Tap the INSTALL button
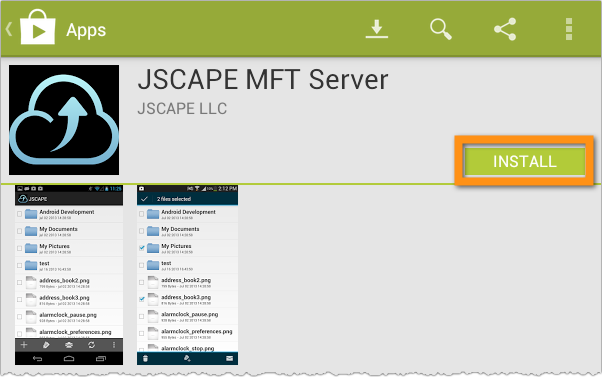Screen dimensions: 602x377 point(524,161)
